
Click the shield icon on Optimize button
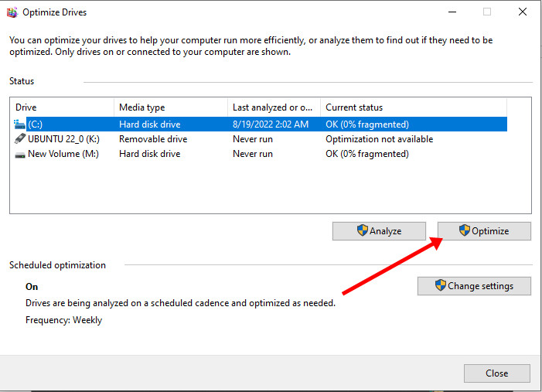tap(465, 230)
